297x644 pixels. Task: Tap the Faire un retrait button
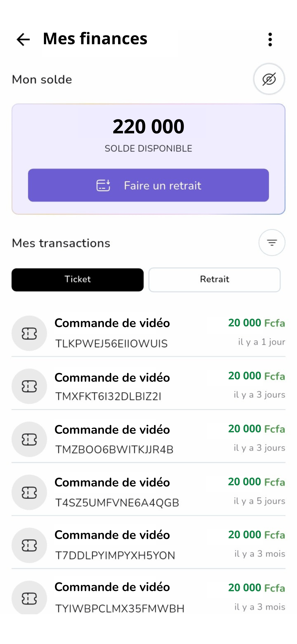point(148,185)
